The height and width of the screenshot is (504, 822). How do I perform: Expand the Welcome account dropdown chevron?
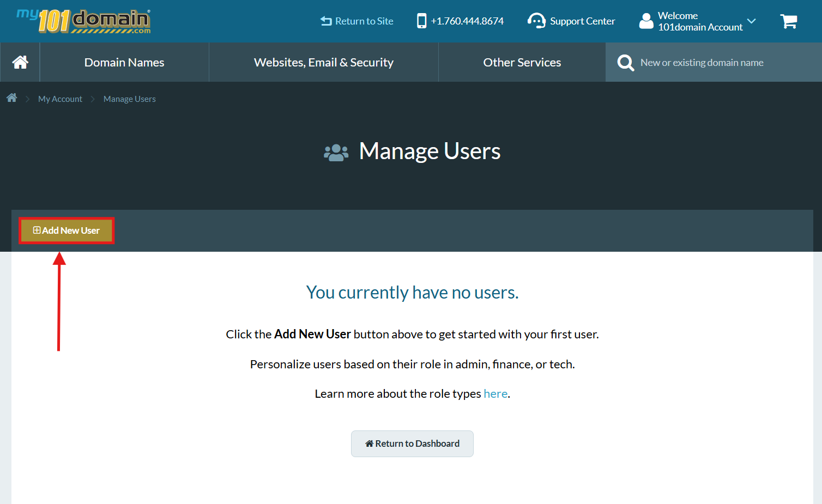point(751,21)
